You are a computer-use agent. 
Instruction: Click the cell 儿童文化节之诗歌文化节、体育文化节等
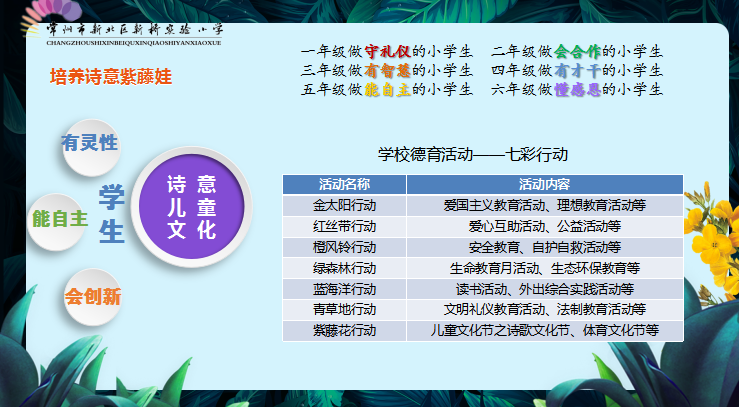click(544, 331)
